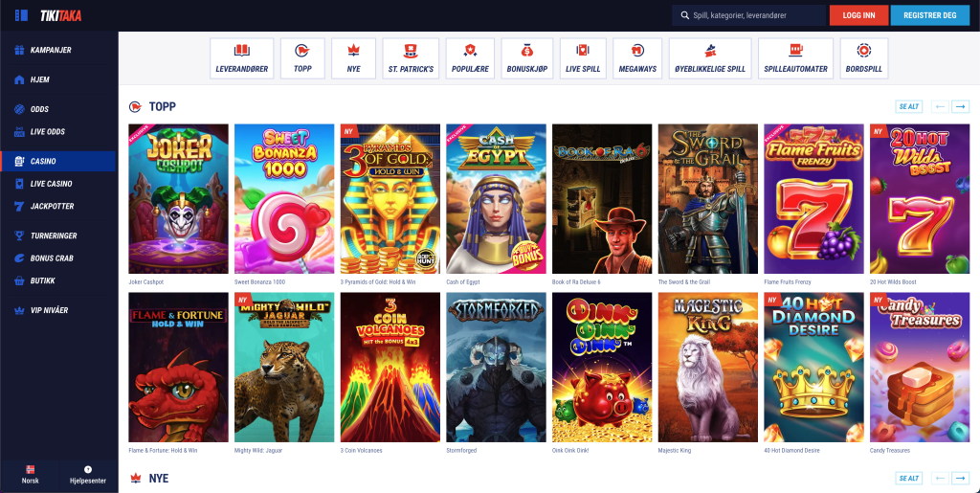Click the Live Odds icon in the sidebar

click(19, 132)
